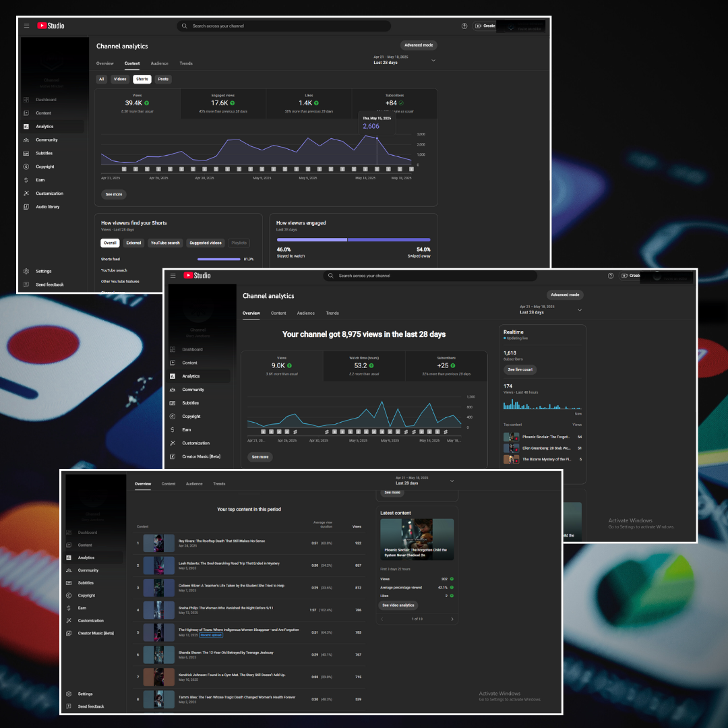Click the stayed to watch engagement bar
This screenshot has width=728, height=728.
coord(312,240)
